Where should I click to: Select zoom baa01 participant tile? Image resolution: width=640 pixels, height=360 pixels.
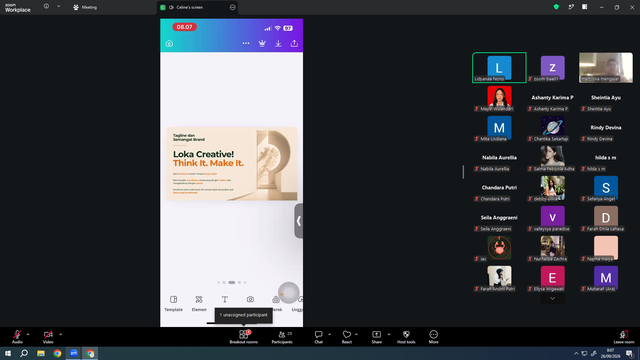pyautogui.click(x=553, y=68)
